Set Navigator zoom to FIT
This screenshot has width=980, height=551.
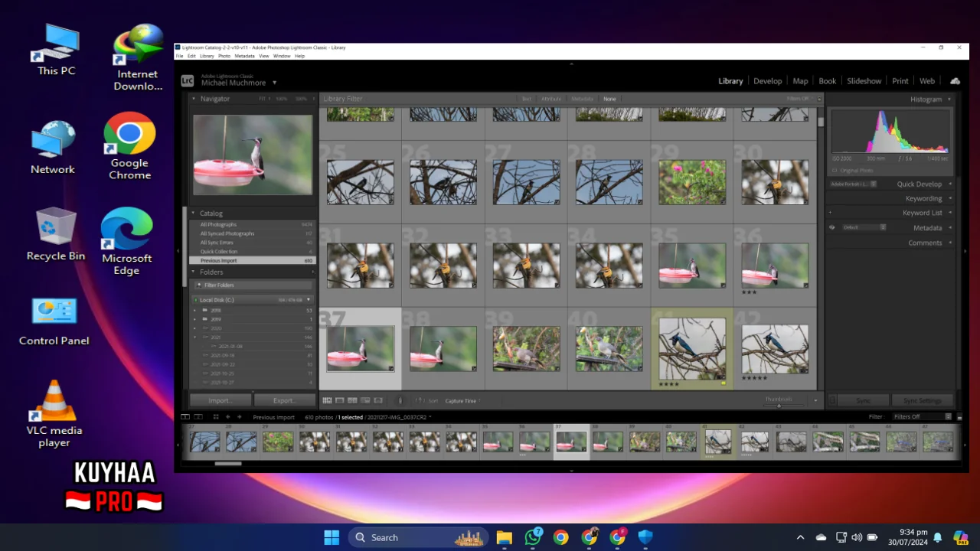coord(262,99)
